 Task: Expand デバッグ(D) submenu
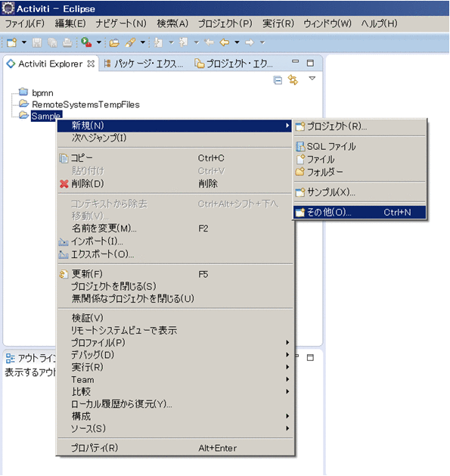point(175,355)
